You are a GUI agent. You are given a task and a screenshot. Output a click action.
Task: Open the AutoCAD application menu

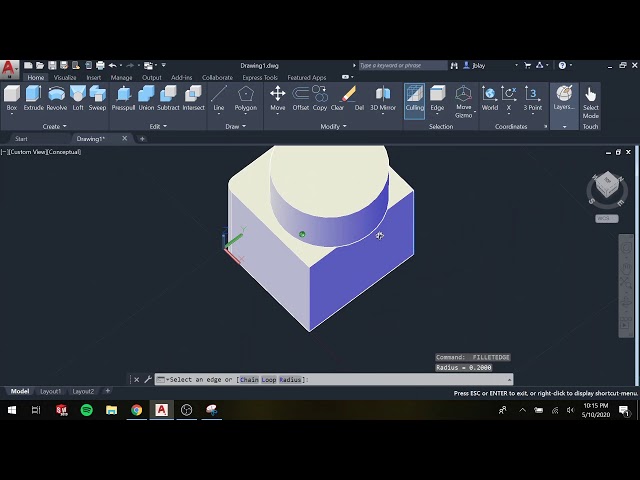coord(9,69)
